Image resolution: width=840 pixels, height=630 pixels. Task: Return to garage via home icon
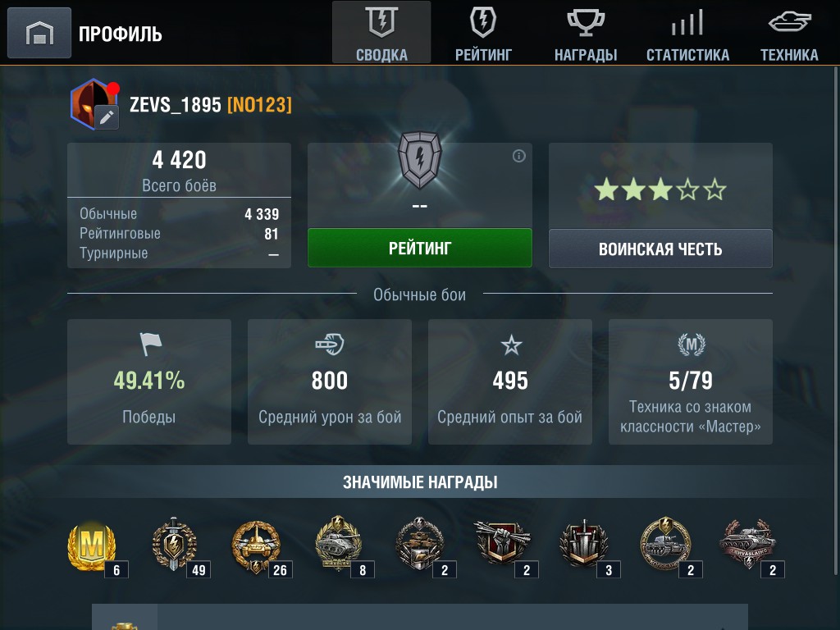pos(39,33)
